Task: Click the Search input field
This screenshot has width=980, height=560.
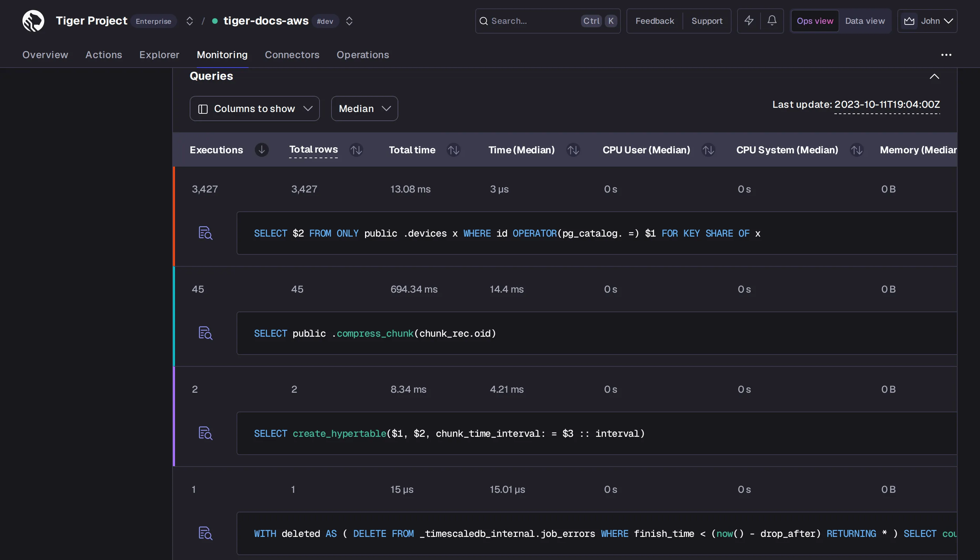Action: coord(548,21)
